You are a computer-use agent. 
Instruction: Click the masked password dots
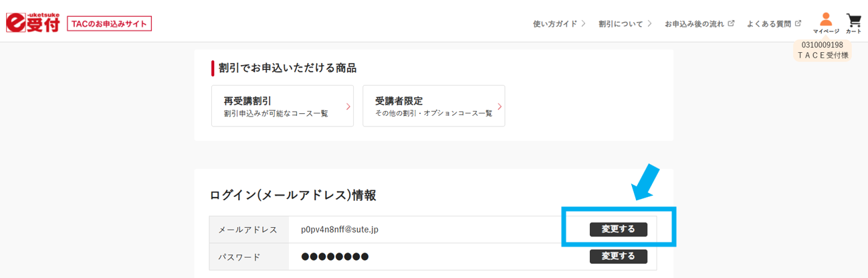pyautogui.click(x=335, y=257)
